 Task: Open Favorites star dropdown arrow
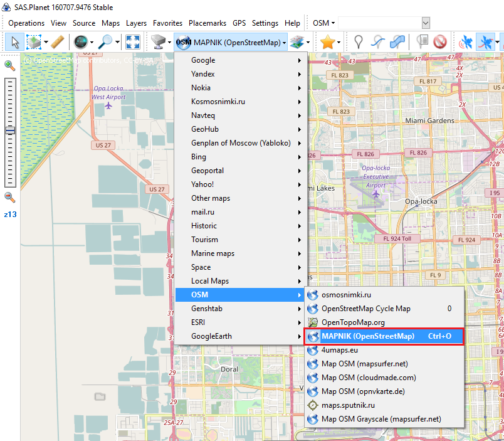point(339,42)
